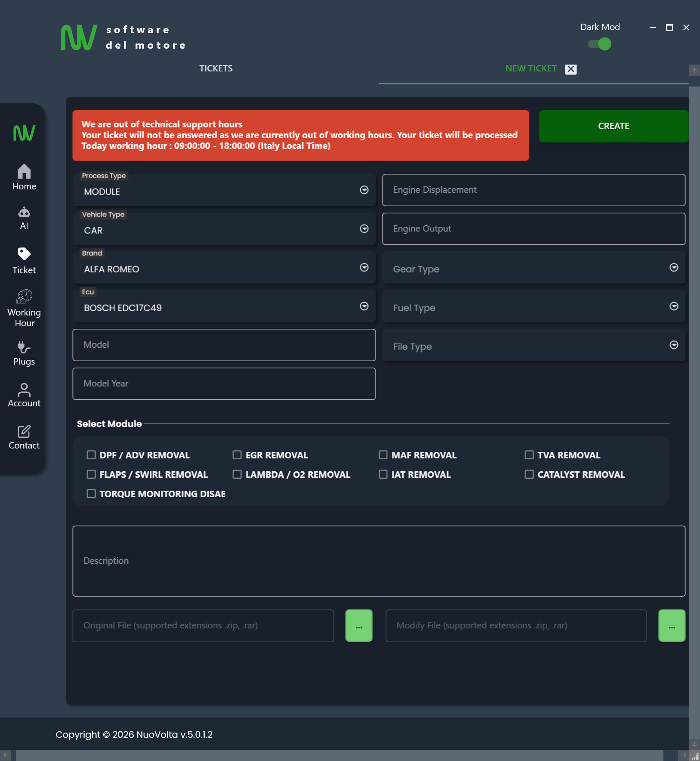The image size is (700, 761).
Task: Select the NEW TICKET tab
Action: pyautogui.click(x=530, y=68)
